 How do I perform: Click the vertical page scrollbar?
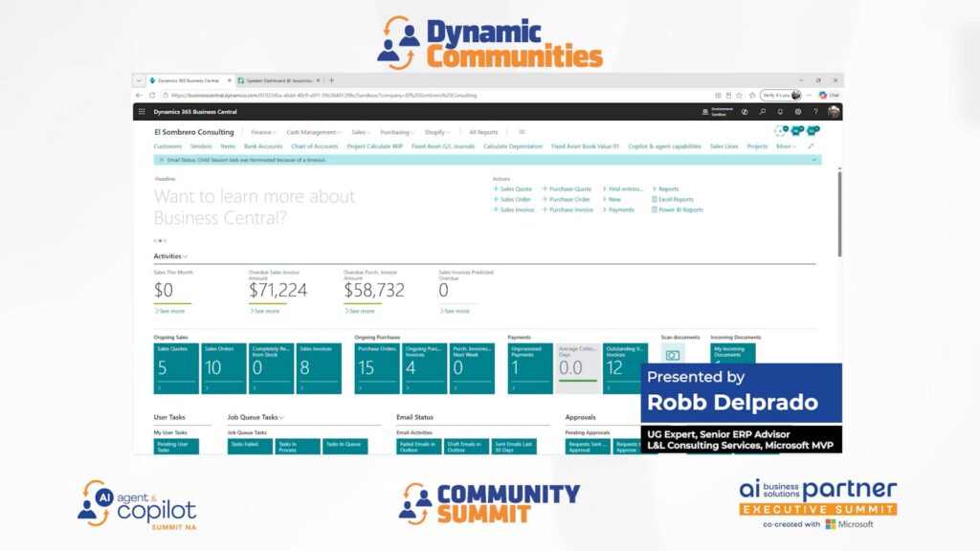(839, 212)
